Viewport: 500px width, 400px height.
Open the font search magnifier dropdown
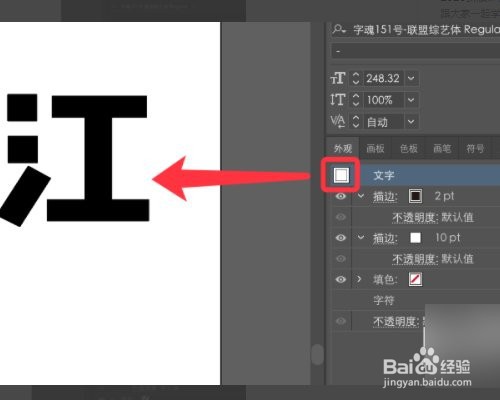tap(340, 30)
